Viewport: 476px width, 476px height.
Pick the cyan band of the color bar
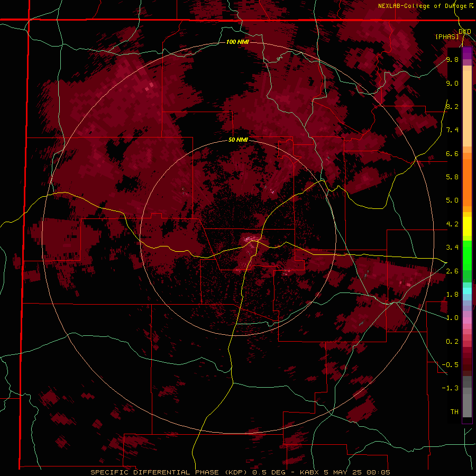pos(467,291)
